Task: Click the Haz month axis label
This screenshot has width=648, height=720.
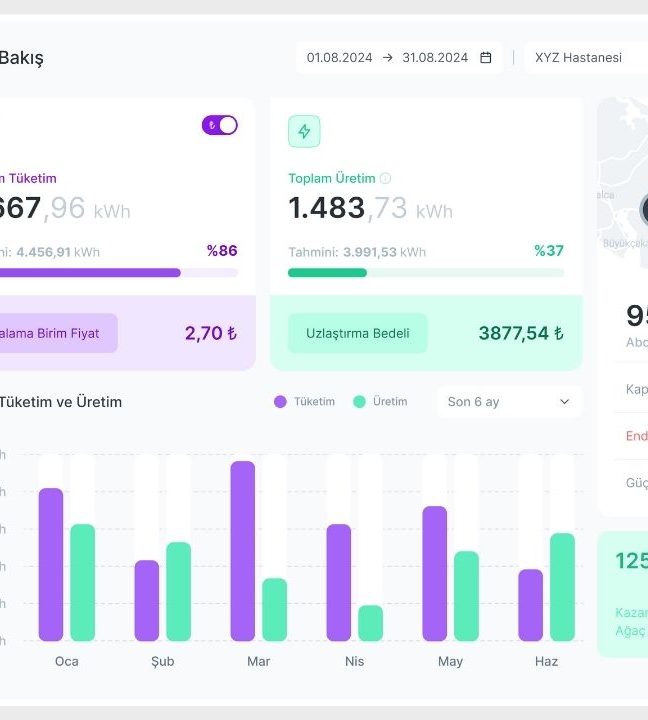Action: pos(547,661)
